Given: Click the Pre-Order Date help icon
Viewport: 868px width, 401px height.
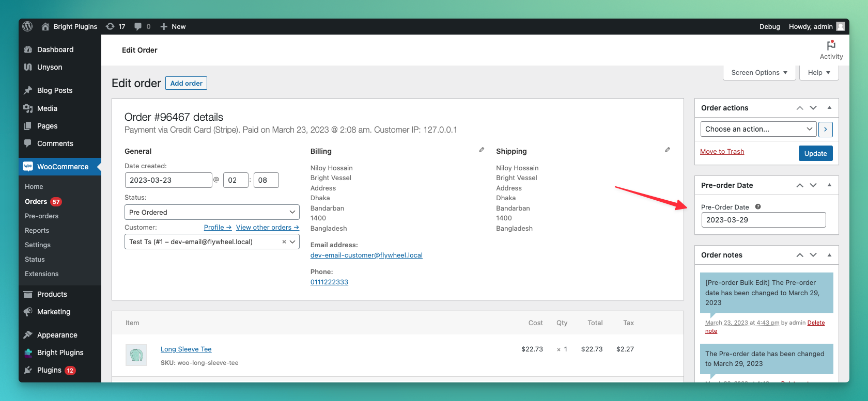Looking at the screenshot, I should (758, 207).
